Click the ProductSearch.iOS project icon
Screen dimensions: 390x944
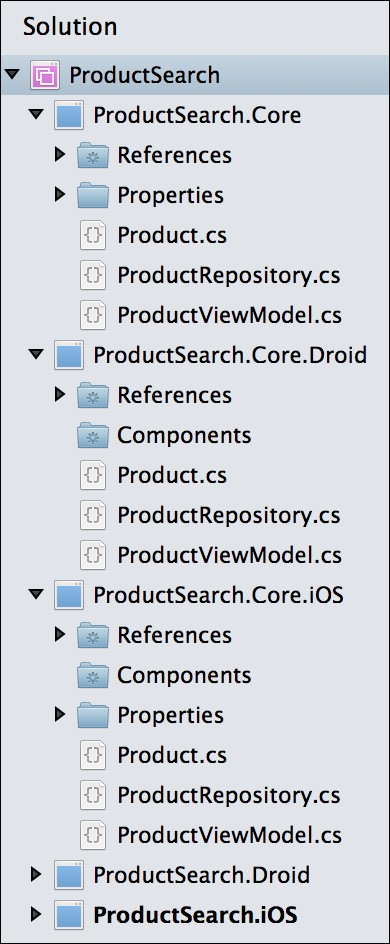coord(69,915)
